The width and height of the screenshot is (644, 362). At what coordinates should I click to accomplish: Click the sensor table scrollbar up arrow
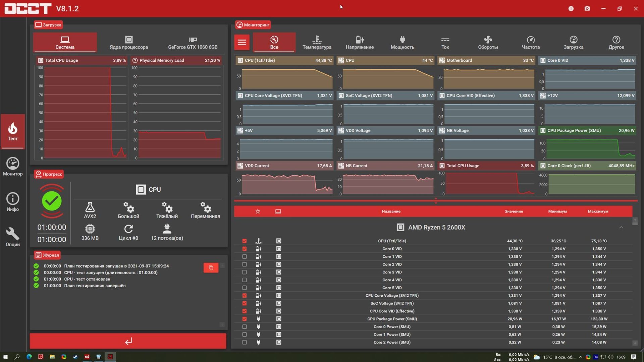pos(635,220)
